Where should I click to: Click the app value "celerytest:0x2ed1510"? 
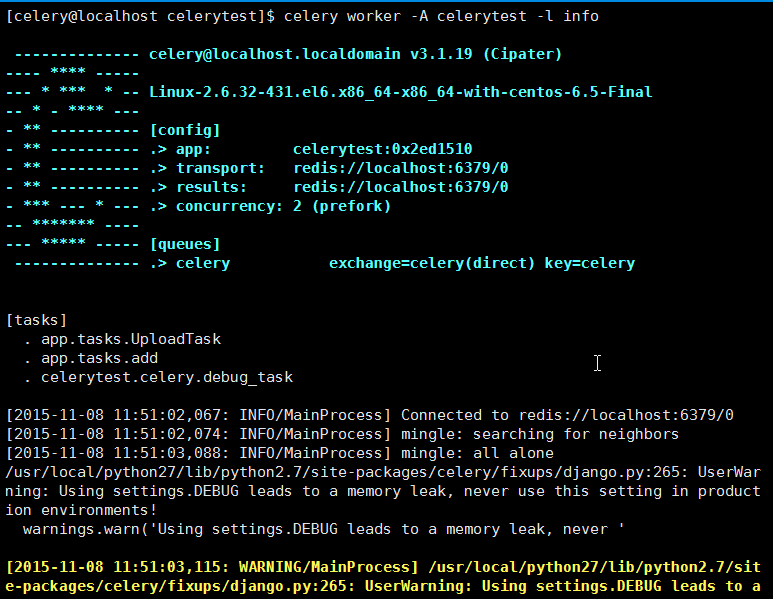pos(383,149)
